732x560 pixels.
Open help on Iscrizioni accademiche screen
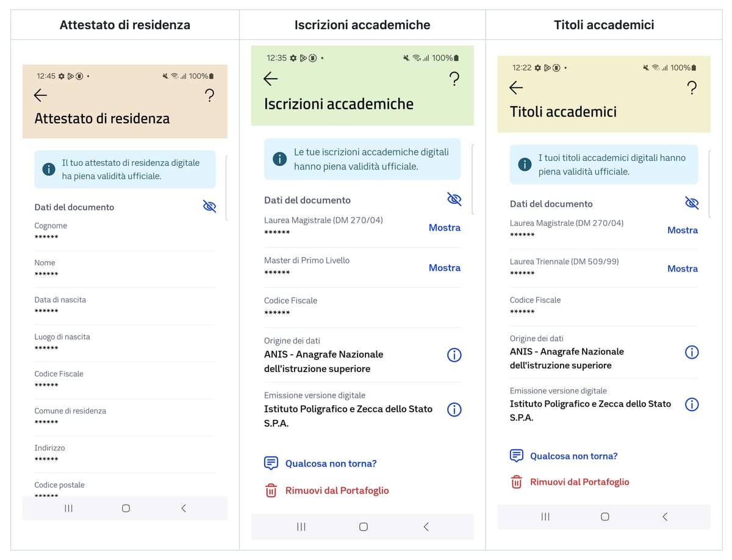[454, 79]
